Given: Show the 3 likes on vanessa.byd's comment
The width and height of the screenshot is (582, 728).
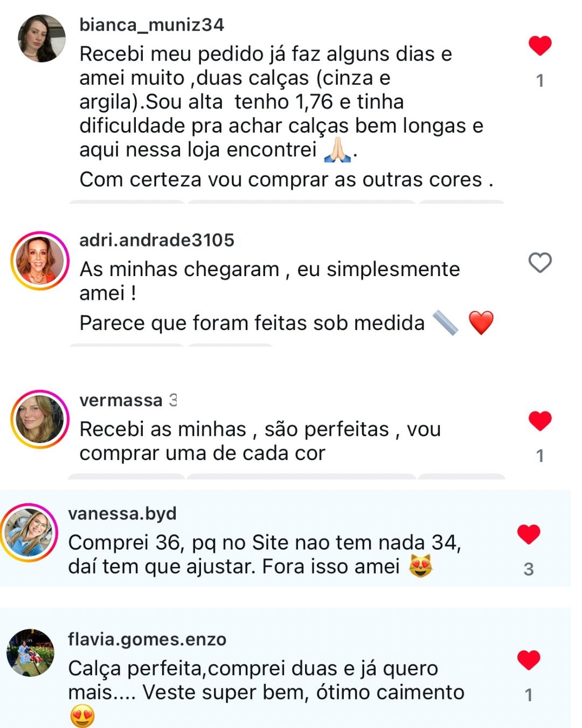Looking at the screenshot, I should click(x=528, y=569).
